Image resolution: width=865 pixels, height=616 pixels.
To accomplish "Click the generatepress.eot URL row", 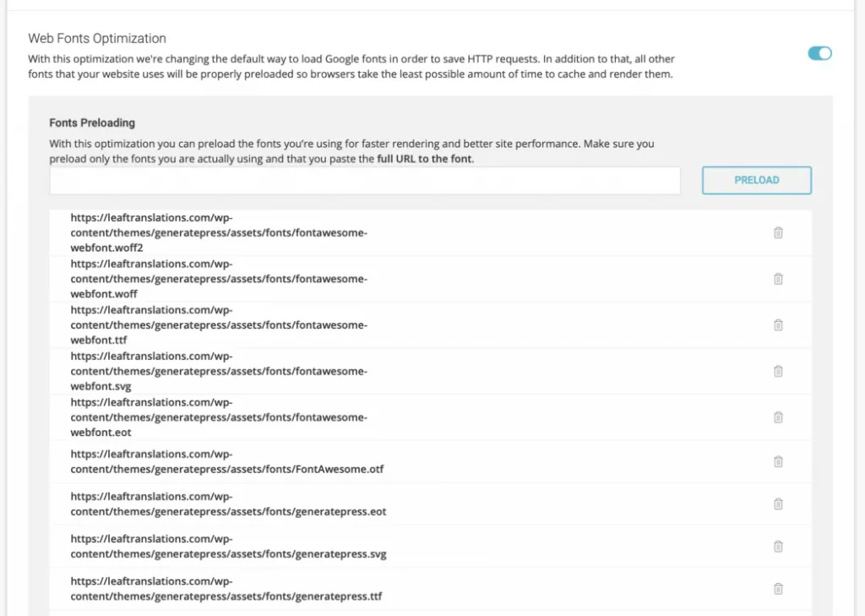I will tap(430, 504).
